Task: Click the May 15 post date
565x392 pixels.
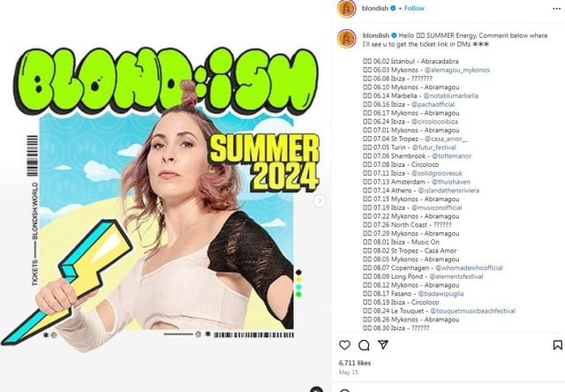Action: [x=347, y=374]
